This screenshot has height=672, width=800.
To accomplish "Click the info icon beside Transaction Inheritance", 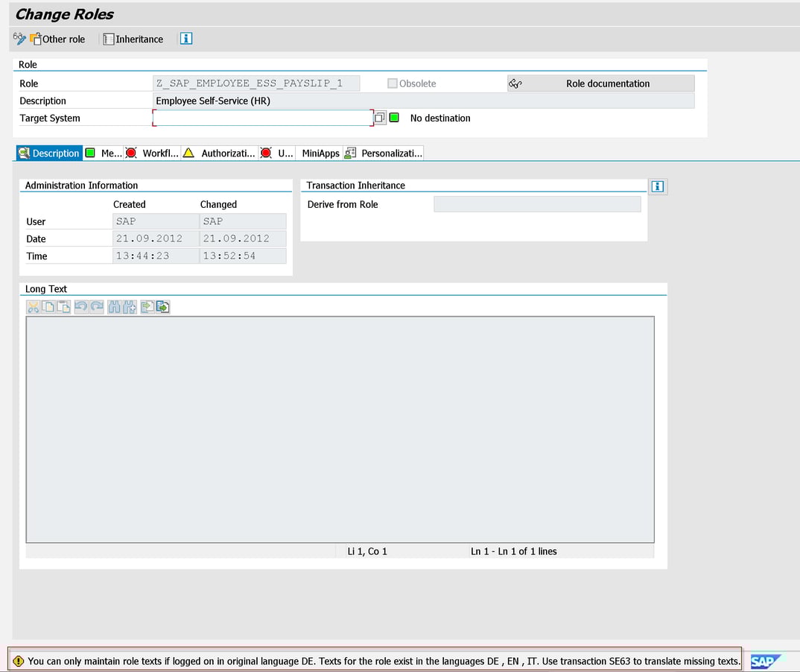I will coord(657,186).
